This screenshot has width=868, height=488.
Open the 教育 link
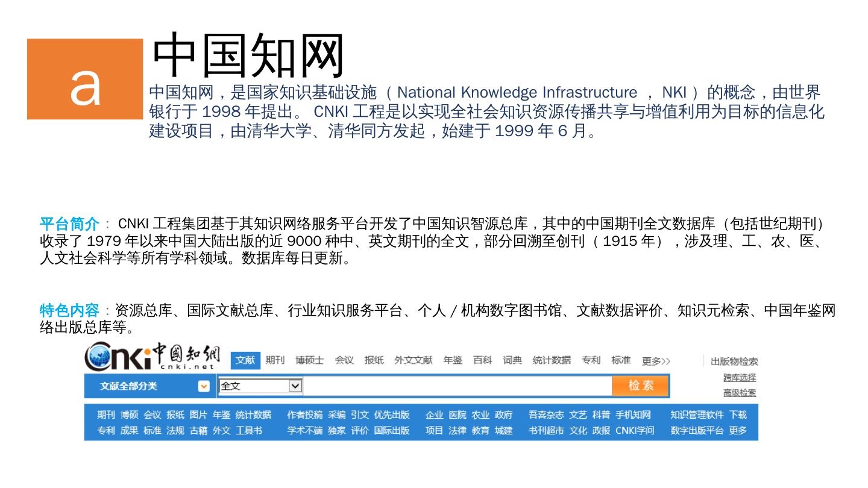tap(480, 431)
